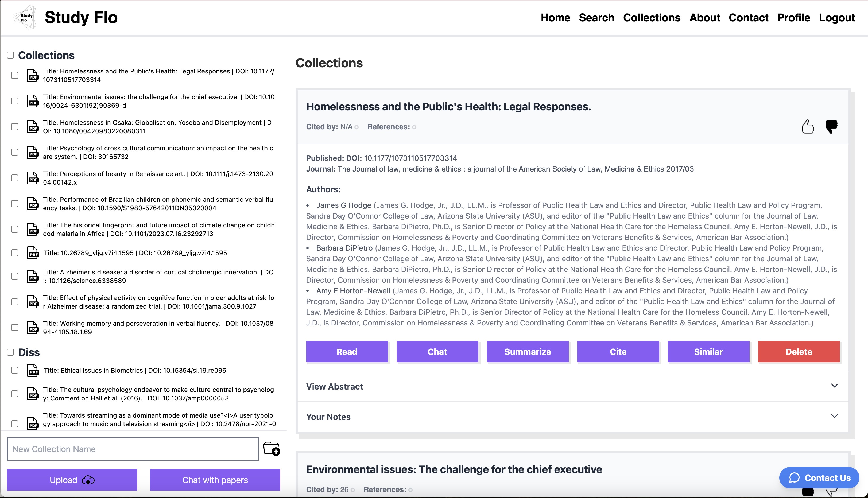Go to the Search page
This screenshot has height=498, width=868.
click(x=596, y=18)
